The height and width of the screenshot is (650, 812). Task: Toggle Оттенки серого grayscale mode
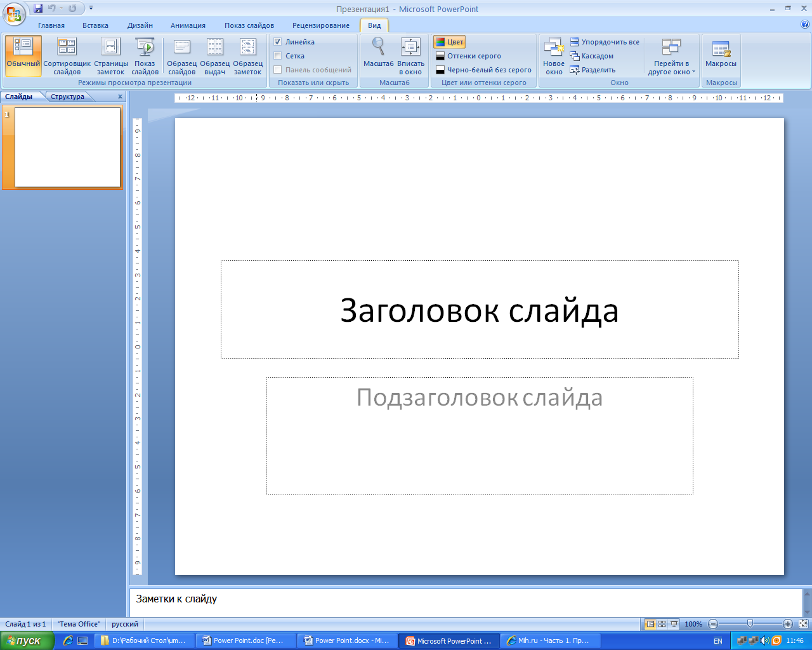point(468,56)
